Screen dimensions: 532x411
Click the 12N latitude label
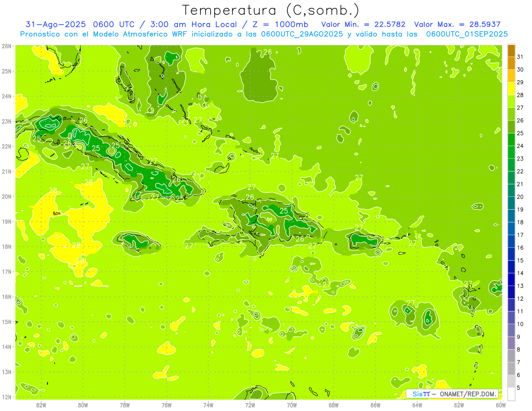[6, 397]
